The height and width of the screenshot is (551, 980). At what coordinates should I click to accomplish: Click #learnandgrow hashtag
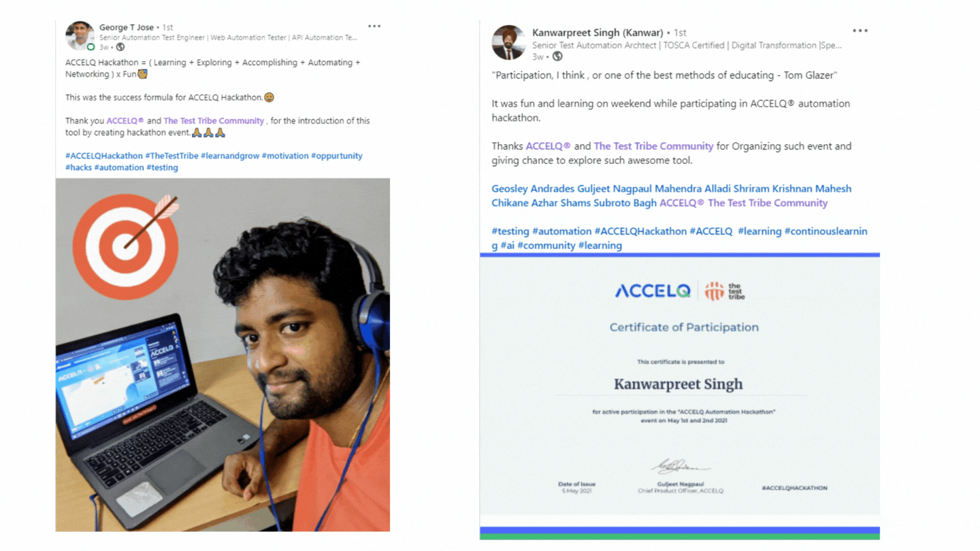tap(230, 156)
